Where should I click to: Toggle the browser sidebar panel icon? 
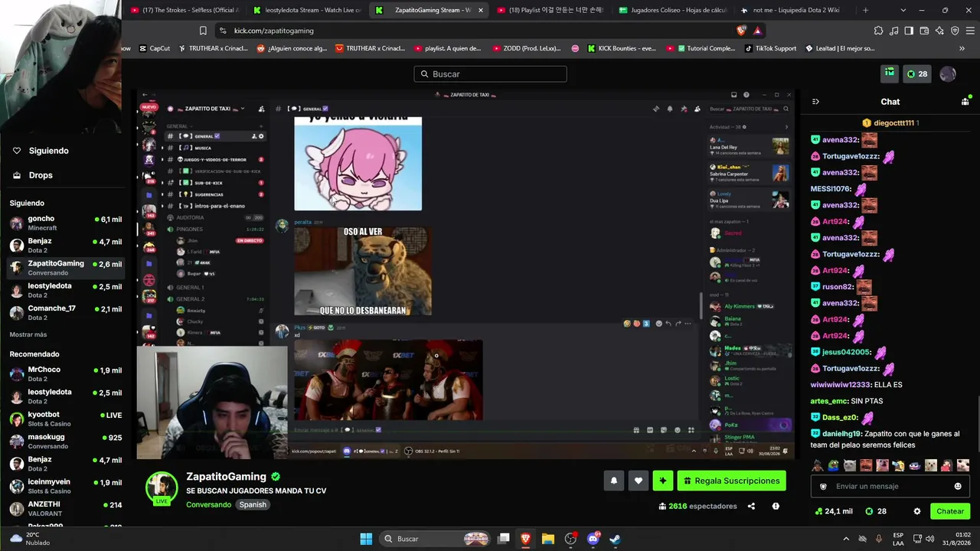(909, 31)
